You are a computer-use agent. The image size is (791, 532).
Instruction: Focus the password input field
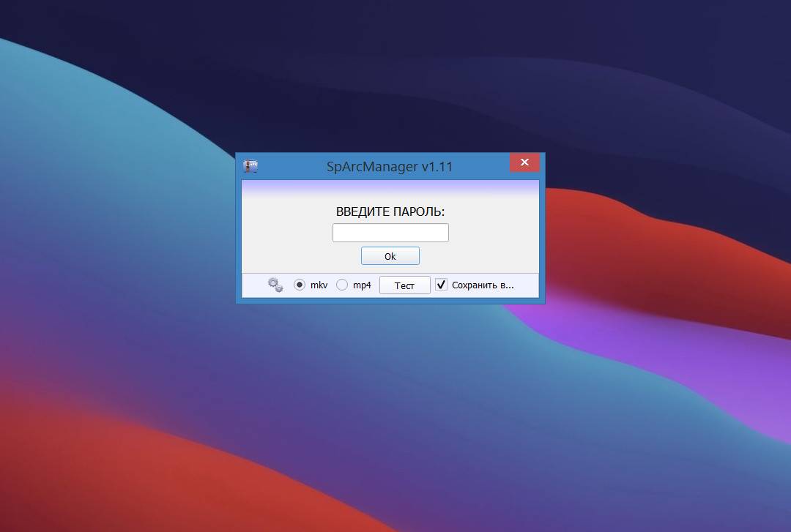click(390, 233)
